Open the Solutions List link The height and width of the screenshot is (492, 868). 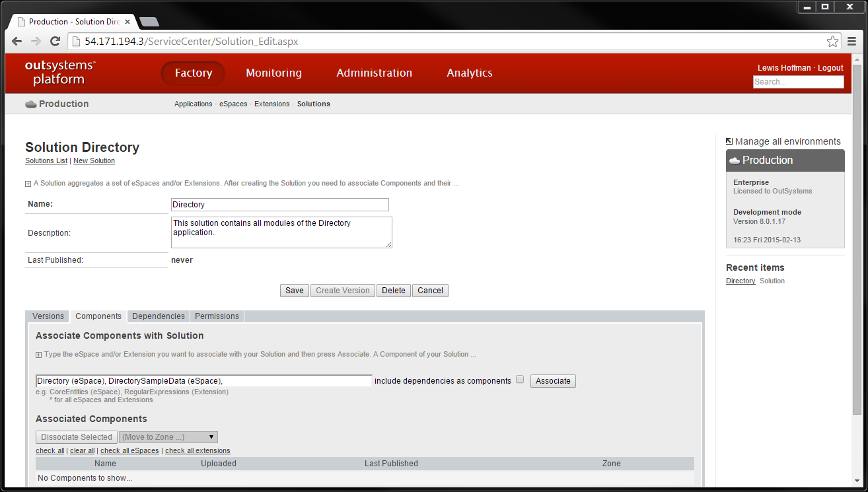pos(46,160)
